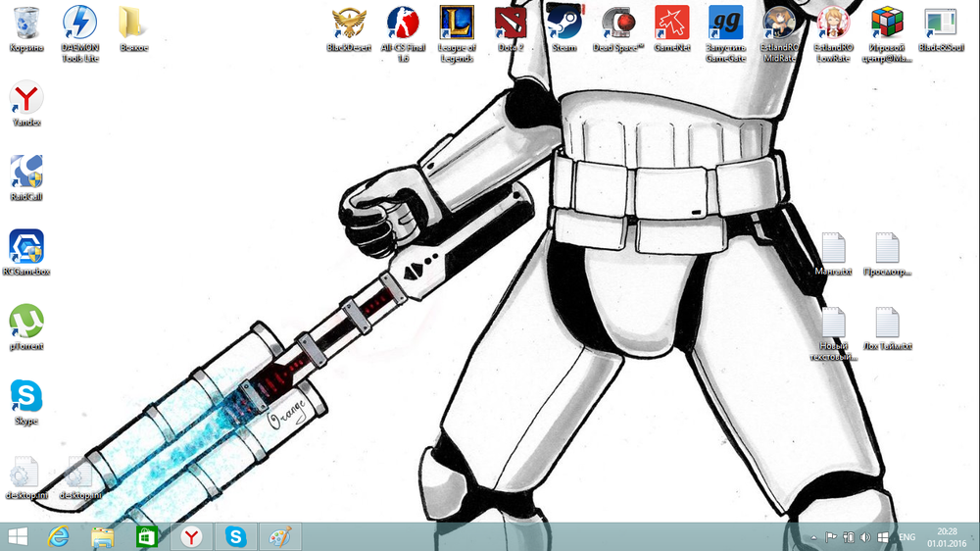Show hidden system tray icons

[812, 537]
